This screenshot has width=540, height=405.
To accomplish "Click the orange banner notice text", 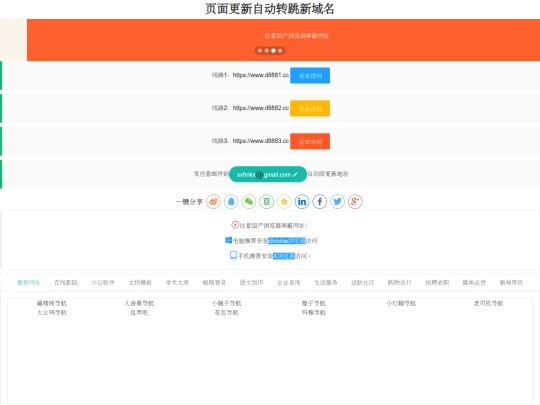I will point(297,36).
